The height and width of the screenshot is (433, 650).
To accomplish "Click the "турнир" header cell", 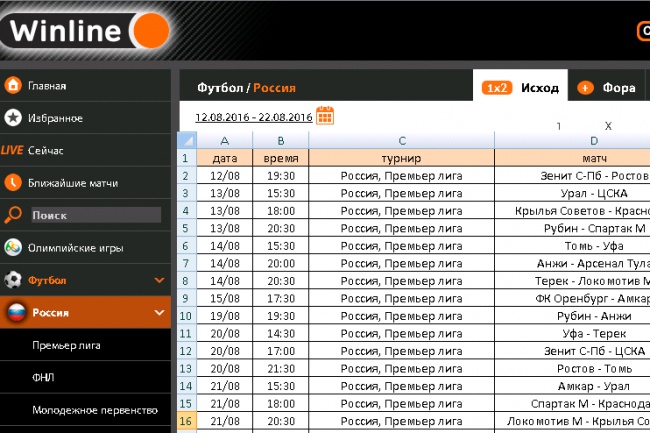I will click(x=402, y=158).
